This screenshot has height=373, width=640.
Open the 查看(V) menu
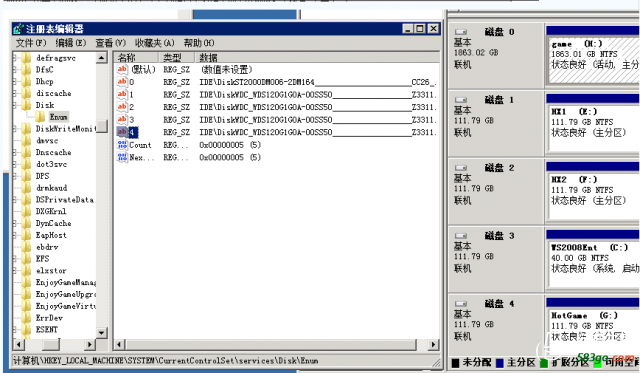pyautogui.click(x=110, y=43)
